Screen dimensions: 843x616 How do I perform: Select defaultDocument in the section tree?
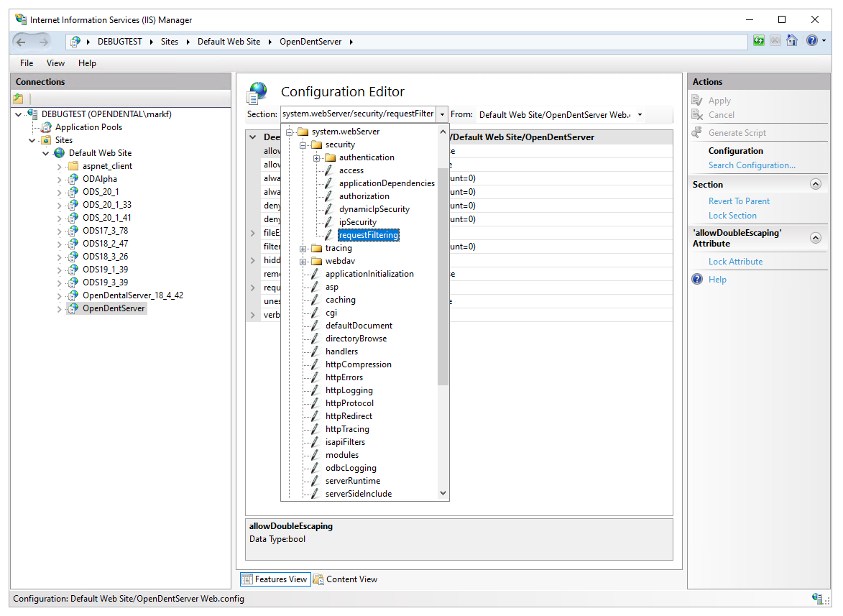(359, 326)
